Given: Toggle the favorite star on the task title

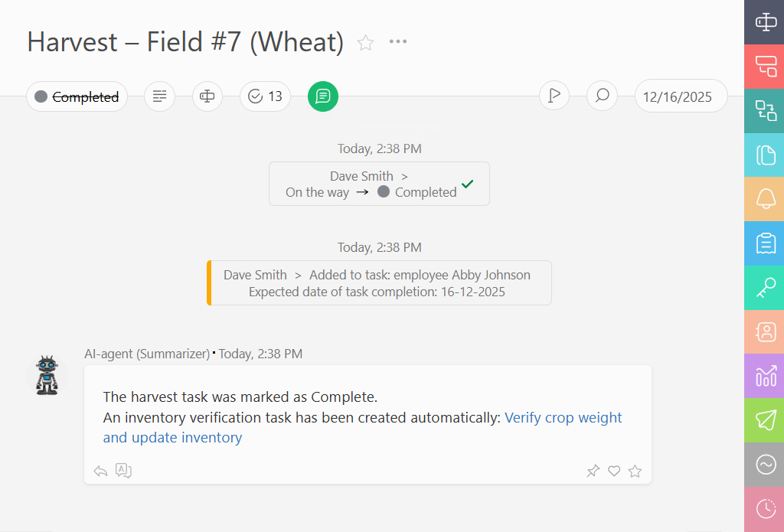Looking at the screenshot, I should pyautogui.click(x=365, y=44).
